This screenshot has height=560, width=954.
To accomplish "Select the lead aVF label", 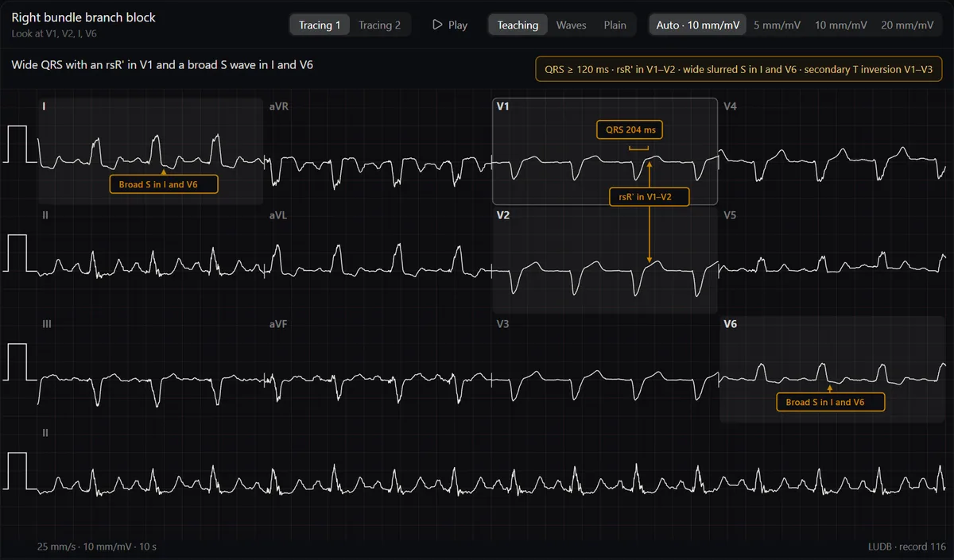I will point(278,324).
